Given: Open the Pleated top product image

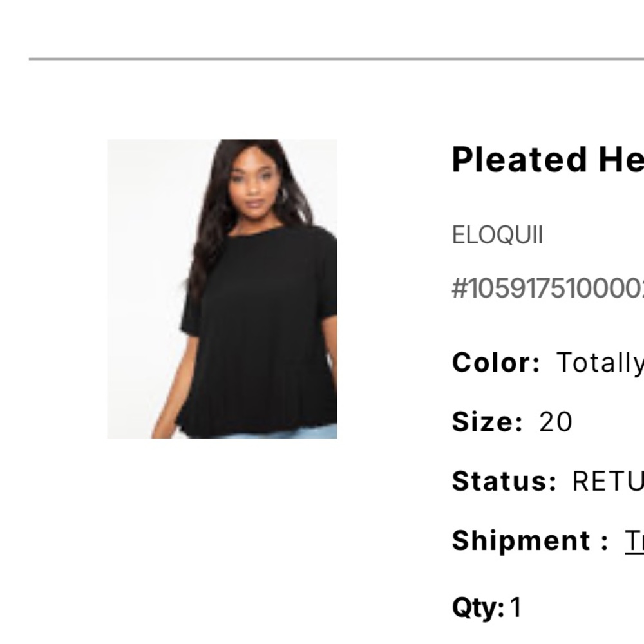Looking at the screenshot, I should [x=222, y=290].
